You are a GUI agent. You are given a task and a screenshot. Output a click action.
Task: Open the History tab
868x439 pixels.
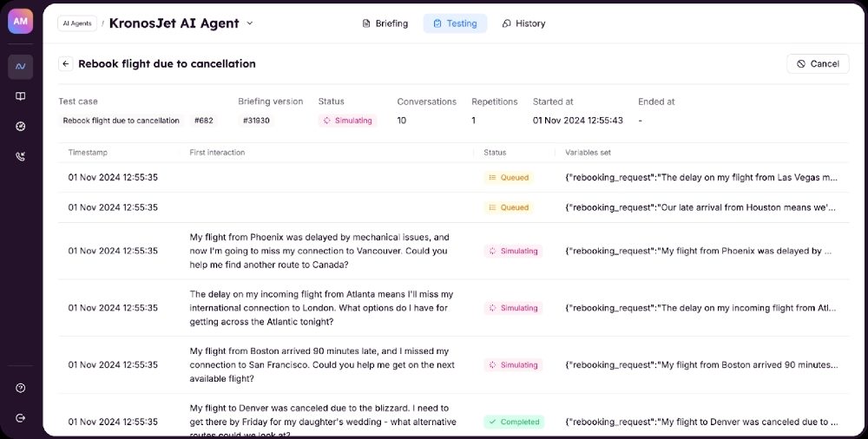523,23
